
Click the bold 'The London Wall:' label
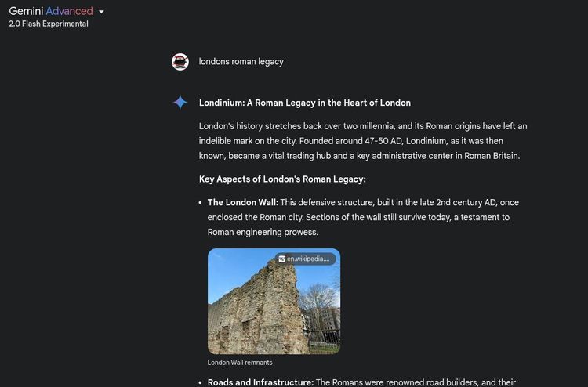pyautogui.click(x=243, y=202)
